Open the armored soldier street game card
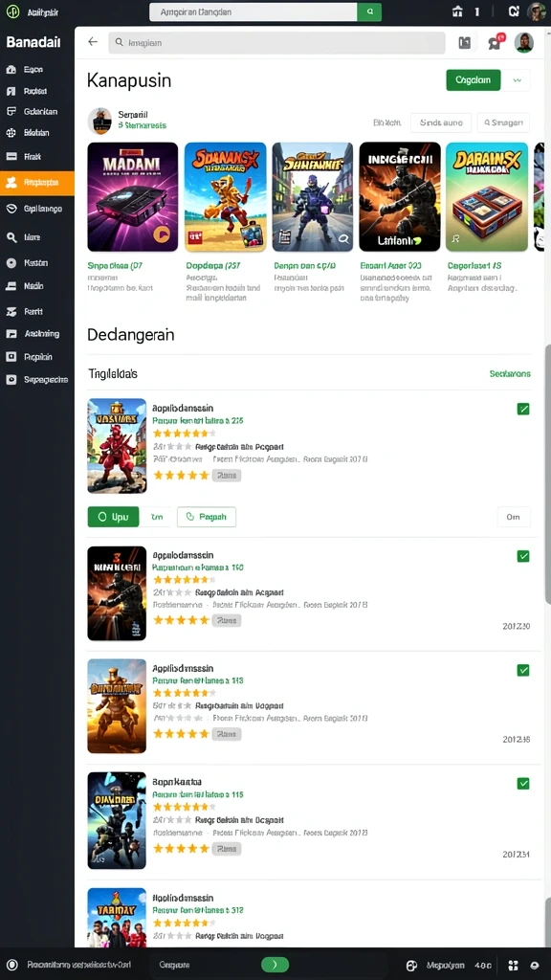Viewport: 551px width, 980px height. pos(313,197)
